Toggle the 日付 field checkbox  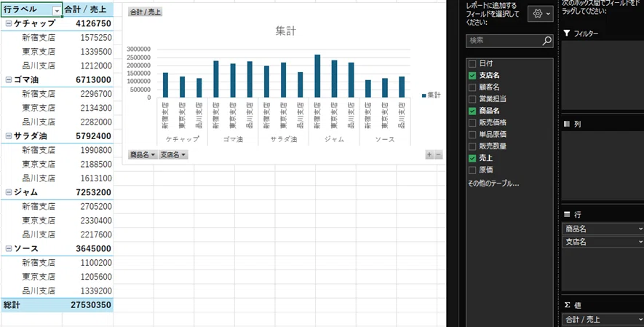[x=472, y=63]
